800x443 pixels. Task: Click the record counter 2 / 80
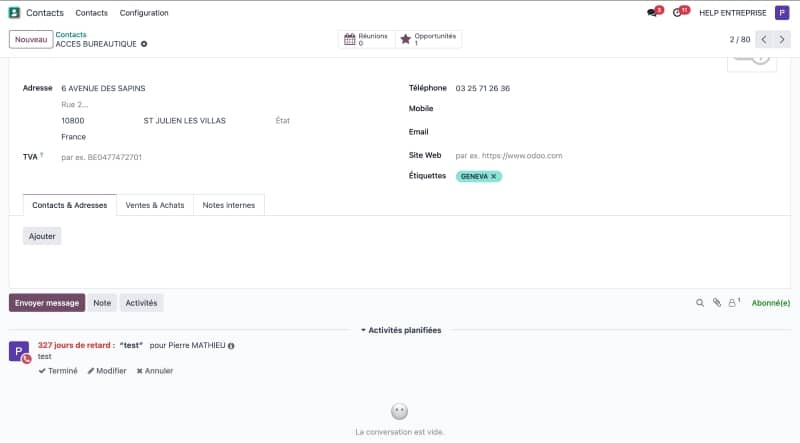[739, 39]
